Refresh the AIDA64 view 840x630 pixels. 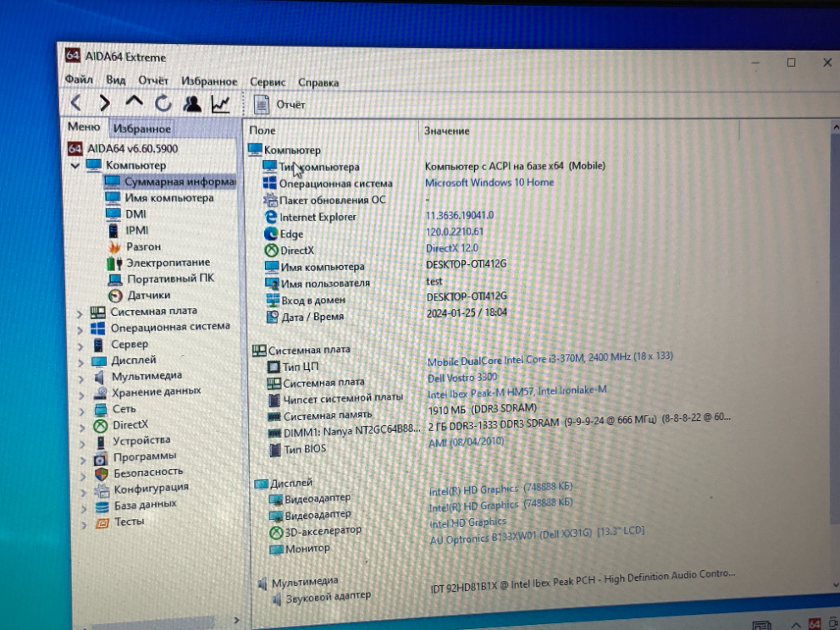[x=163, y=102]
